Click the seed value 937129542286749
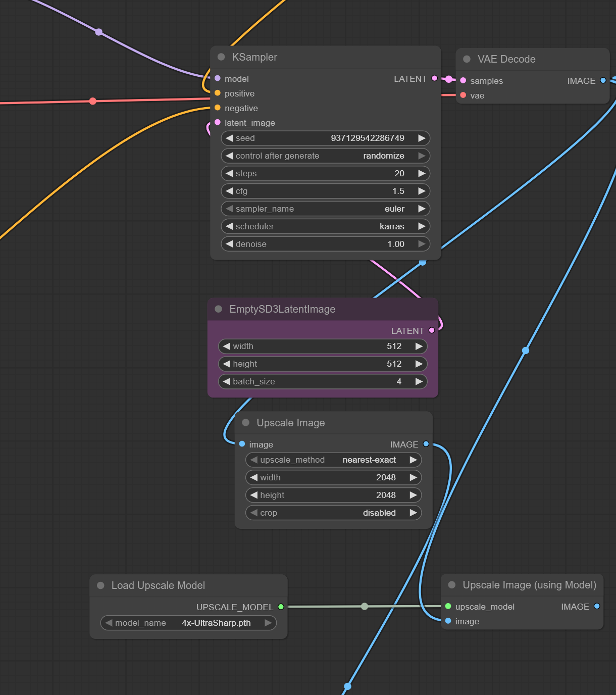Image resolution: width=616 pixels, height=695 pixels. click(368, 138)
